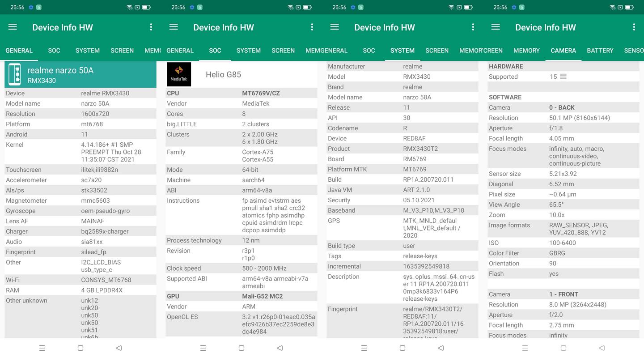Select the Audio sia81xx row

(80, 242)
